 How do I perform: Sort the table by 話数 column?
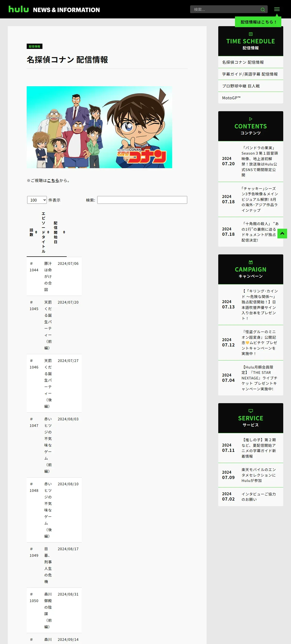[33, 232]
